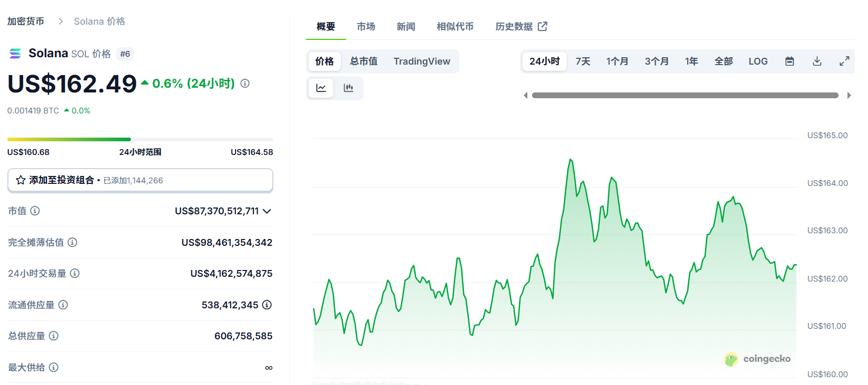This screenshot has height=385, width=868.
Task: Click the Solana logo icon
Action: pyautogui.click(x=15, y=54)
